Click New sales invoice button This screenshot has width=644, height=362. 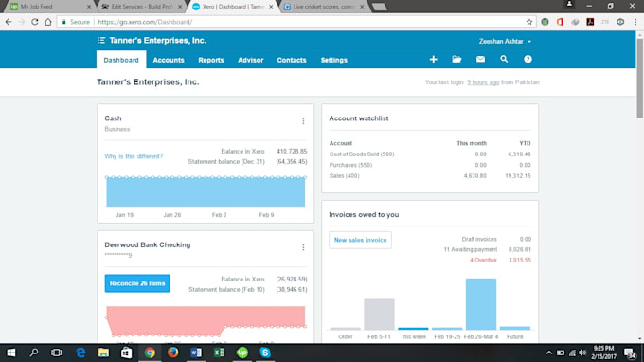click(x=360, y=240)
